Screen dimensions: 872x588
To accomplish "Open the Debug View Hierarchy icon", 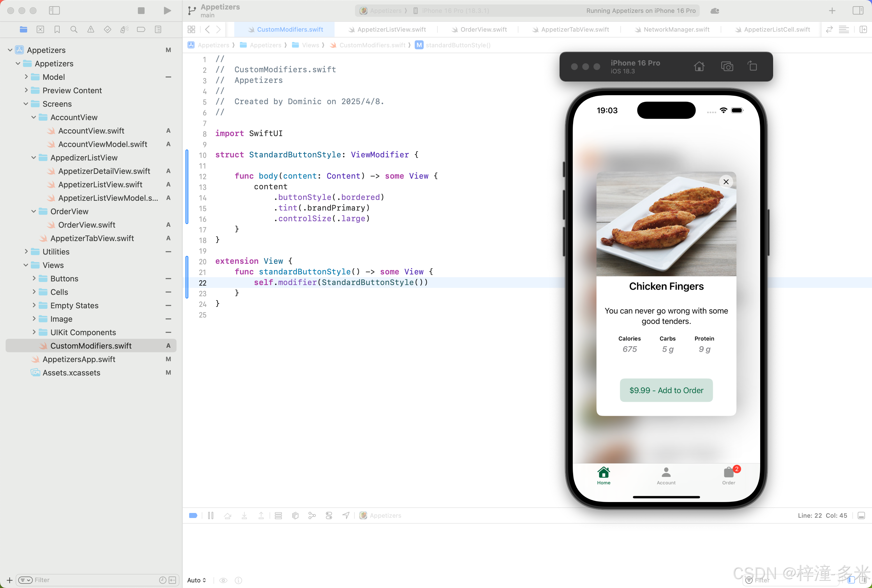I will tap(295, 516).
